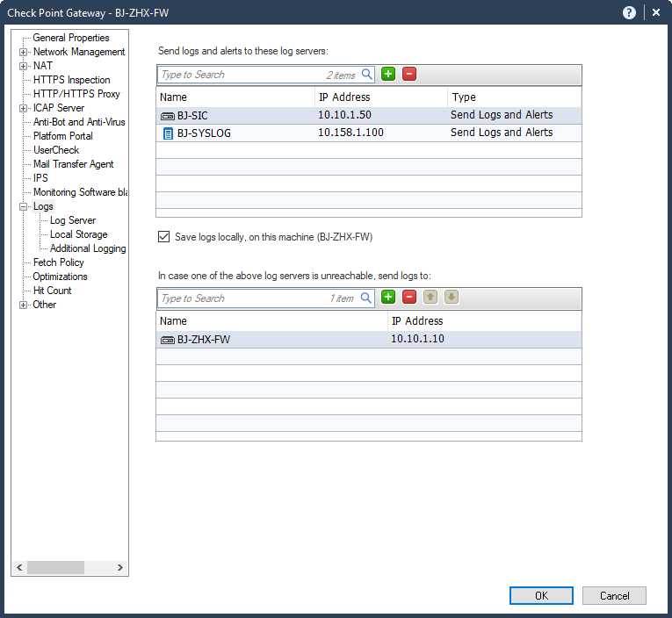672x618 pixels.
Task: Click BJ-SIC Send Logs and Alerts type cell
Action: [502, 115]
